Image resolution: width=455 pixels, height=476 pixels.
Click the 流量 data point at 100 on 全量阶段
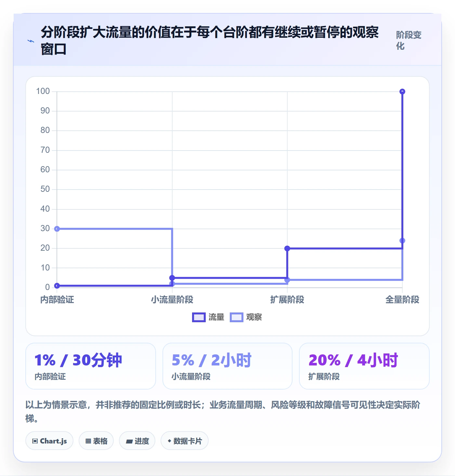click(x=402, y=92)
